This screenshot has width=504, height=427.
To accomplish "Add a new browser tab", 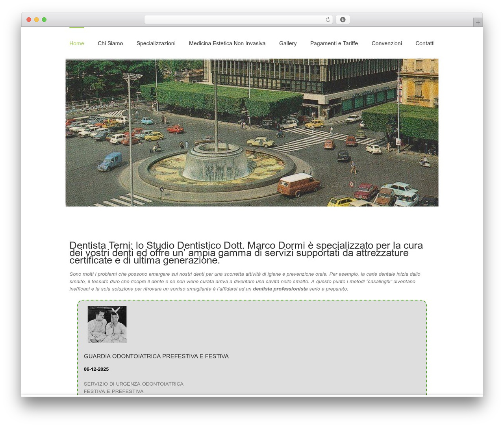I will (x=478, y=22).
